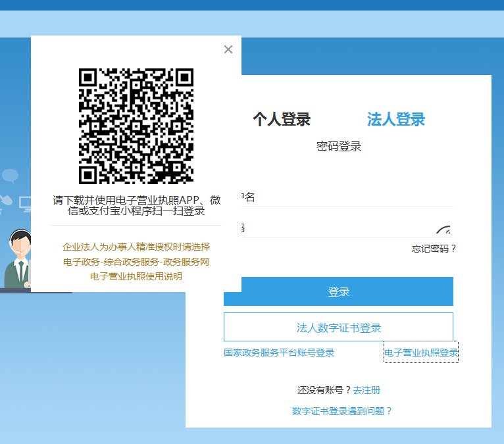Switch to 个人登录 tab
The image size is (504, 444).
282,119
